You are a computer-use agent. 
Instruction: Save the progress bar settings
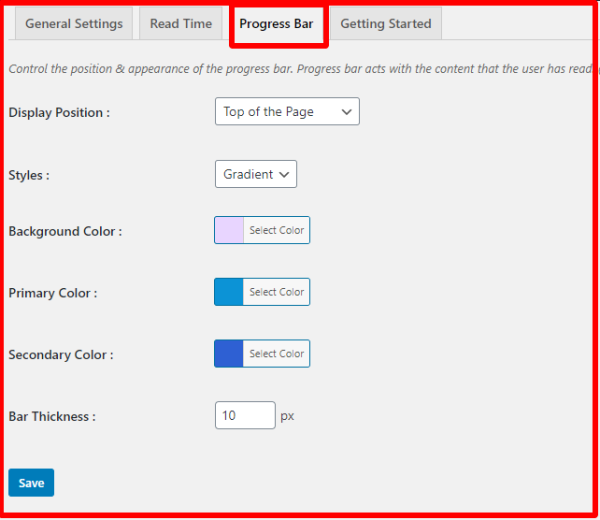[x=31, y=483]
